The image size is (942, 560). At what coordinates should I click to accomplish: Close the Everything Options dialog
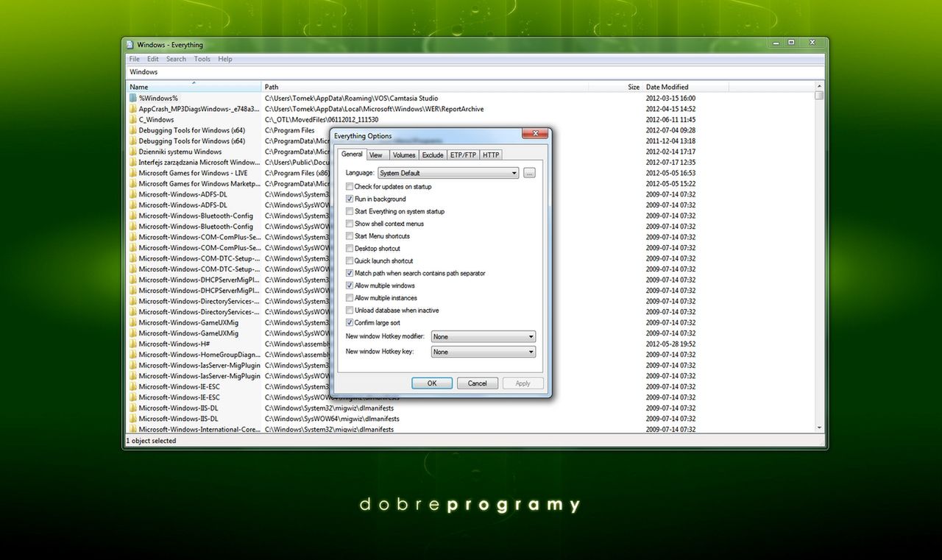535,134
